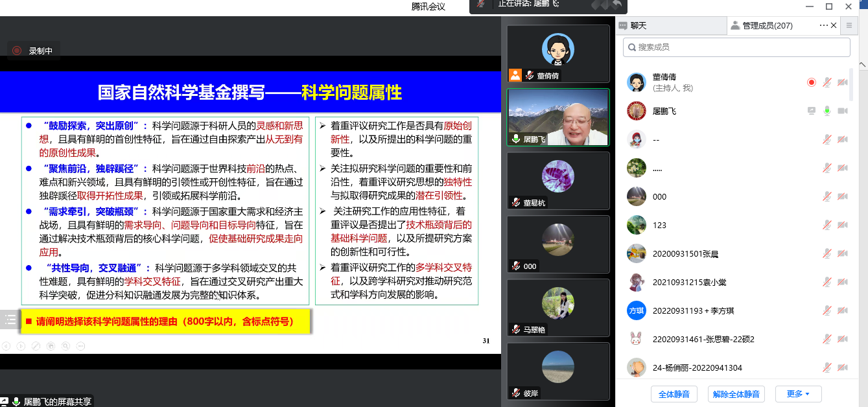Click the slide magnifier zoom icon

tap(65, 346)
